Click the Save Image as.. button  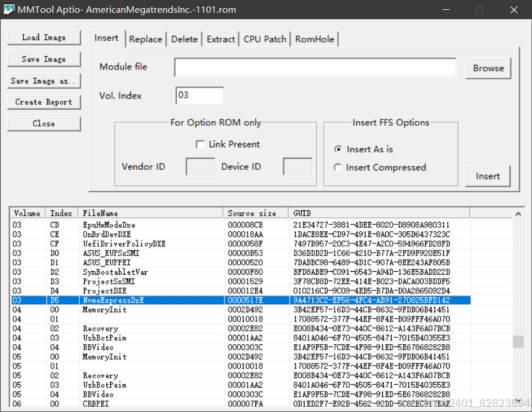44,81
